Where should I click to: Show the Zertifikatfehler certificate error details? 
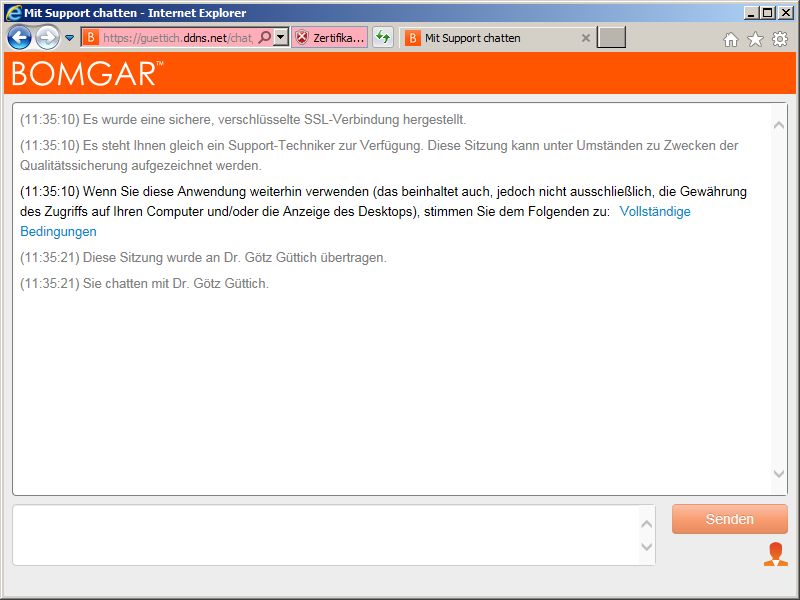point(330,38)
